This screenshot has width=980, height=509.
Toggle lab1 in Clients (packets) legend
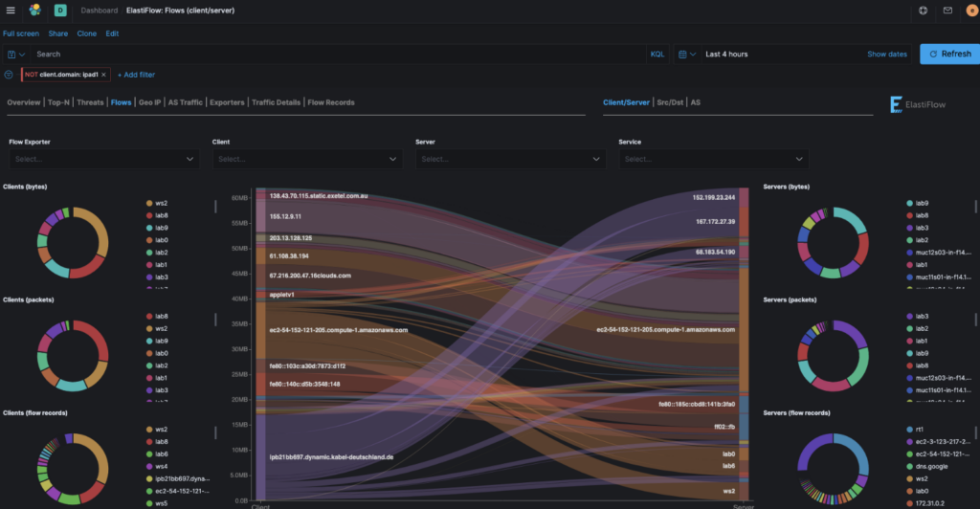(x=157, y=378)
